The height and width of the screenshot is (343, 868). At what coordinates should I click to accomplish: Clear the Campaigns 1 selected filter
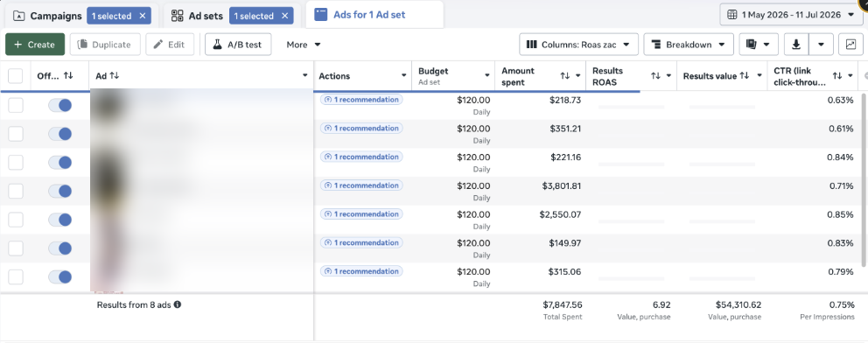tap(143, 16)
